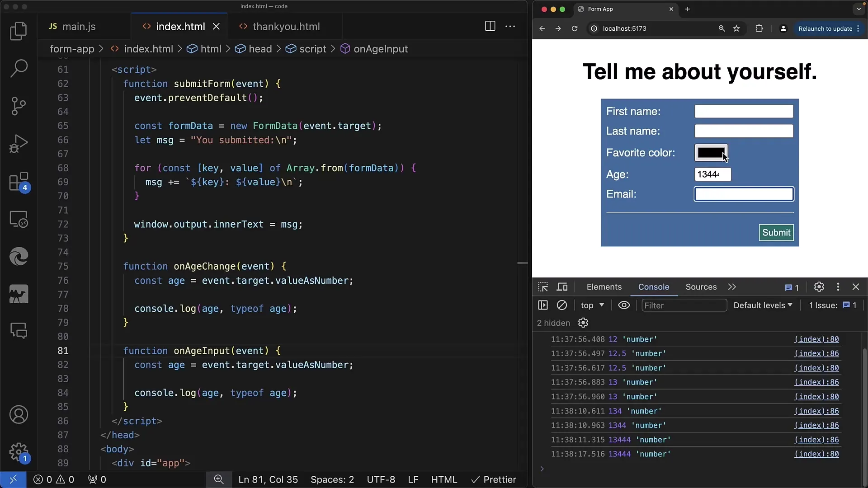
Task: Click the Elements panel tab
Action: (x=604, y=286)
